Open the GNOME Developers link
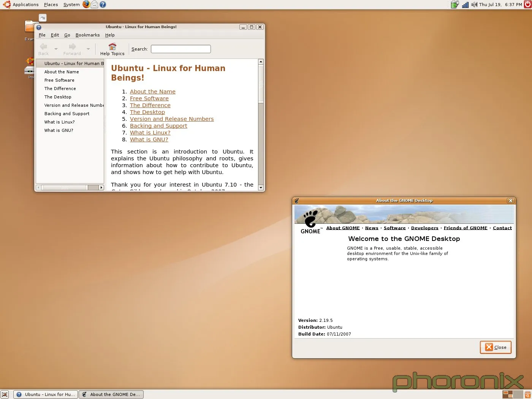 (x=424, y=228)
